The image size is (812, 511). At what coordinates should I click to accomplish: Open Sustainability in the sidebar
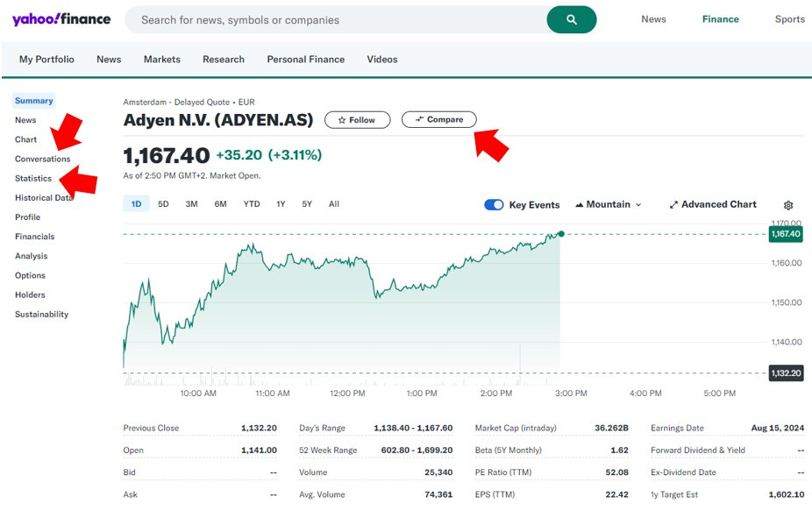click(41, 315)
